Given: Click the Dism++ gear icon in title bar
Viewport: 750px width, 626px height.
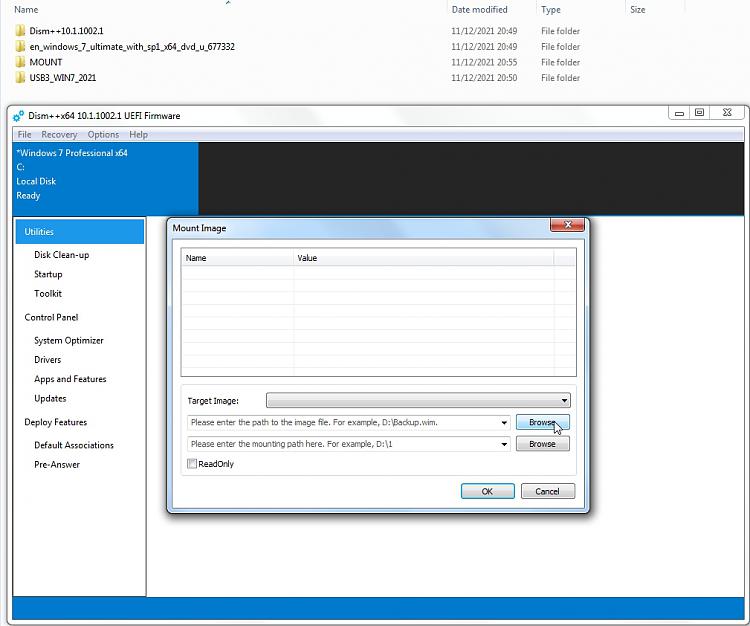Looking at the screenshot, I should 18,116.
